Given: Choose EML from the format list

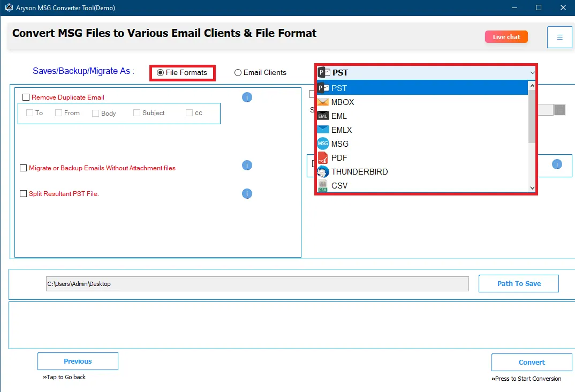Looking at the screenshot, I should [x=422, y=116].
